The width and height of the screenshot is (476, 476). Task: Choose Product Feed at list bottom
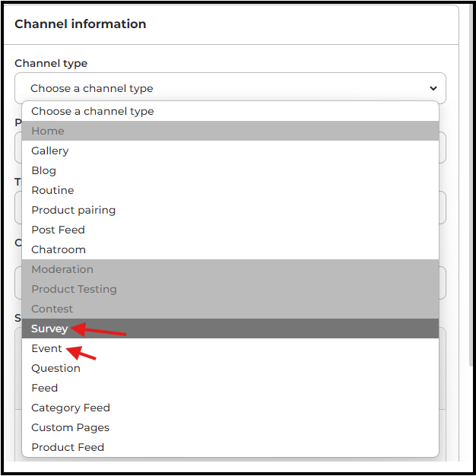coord(230,447)
